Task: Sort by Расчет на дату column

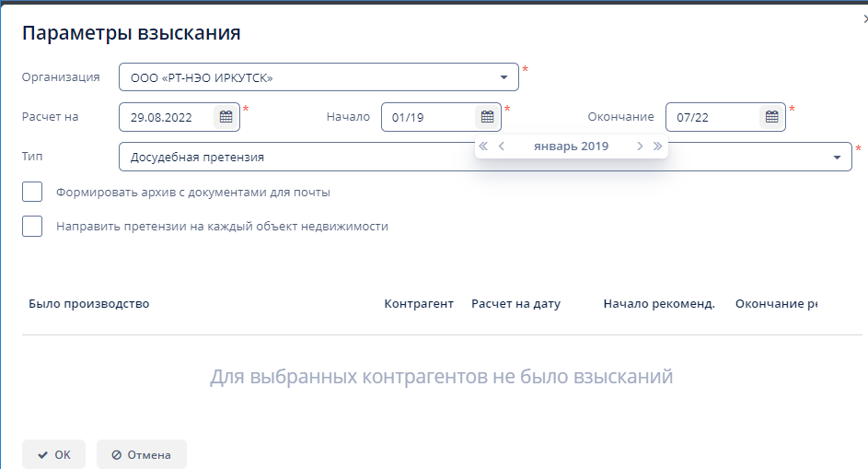Action: (x=515, y=304)
